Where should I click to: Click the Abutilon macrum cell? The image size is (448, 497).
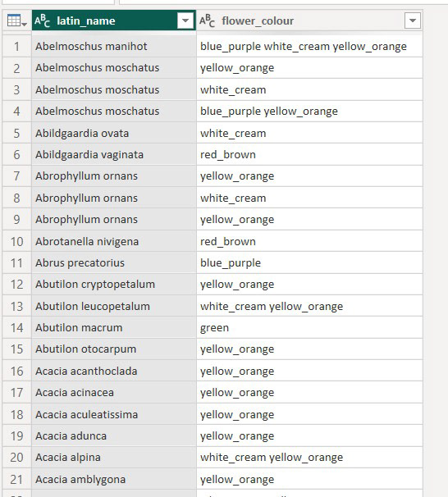click(114, 328)
